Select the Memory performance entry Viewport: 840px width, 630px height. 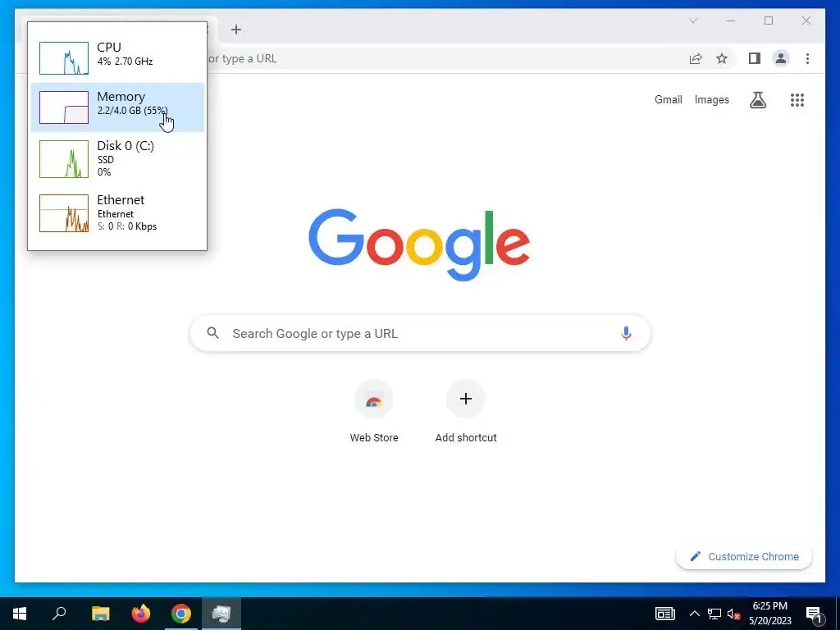coord(117,107)
